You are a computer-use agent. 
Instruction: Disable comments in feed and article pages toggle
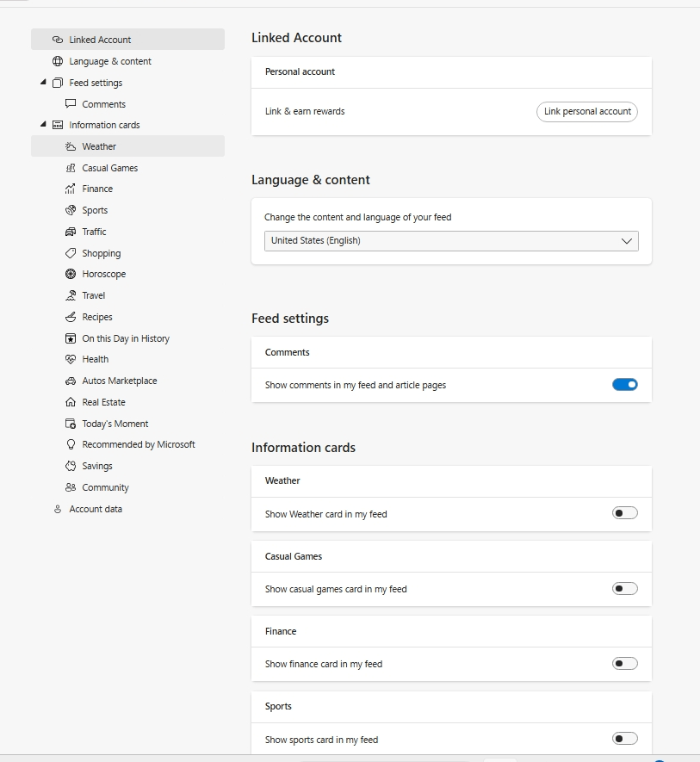[x=624, y=385]
